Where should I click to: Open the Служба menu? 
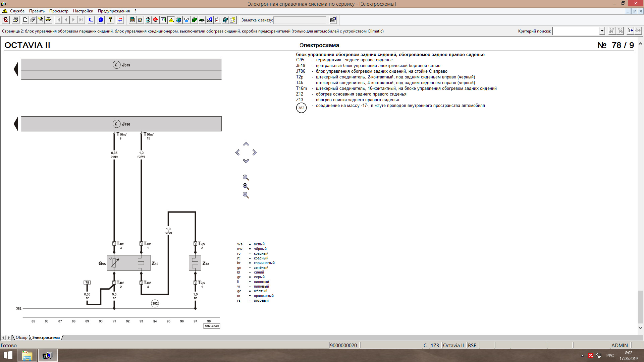click(x=17, y=11)
